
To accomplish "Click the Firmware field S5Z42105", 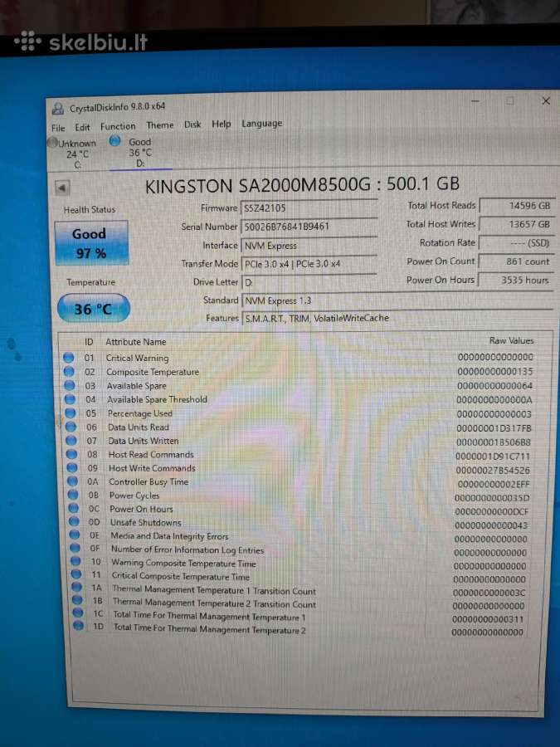I will pyautogui.click(x=309, y=208).
